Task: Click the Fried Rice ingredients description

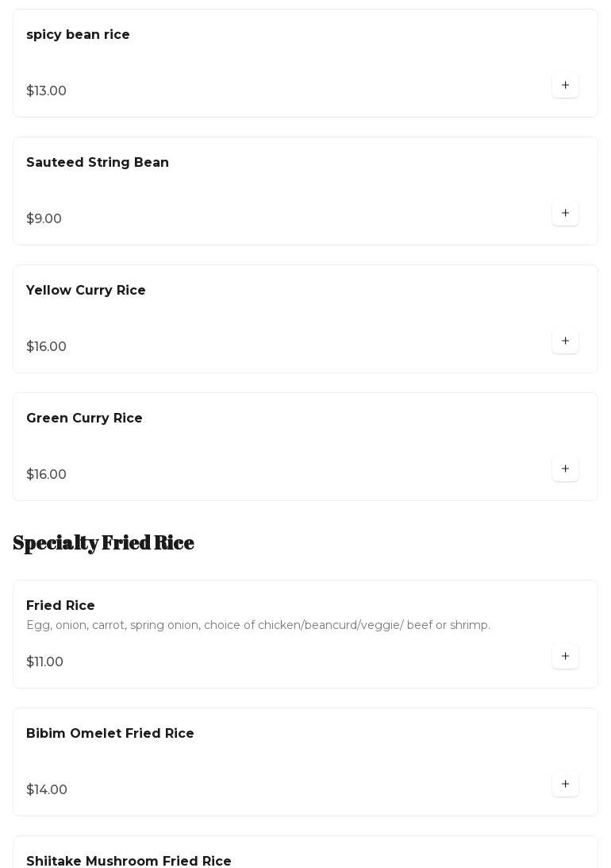Action: coord(258,625)
